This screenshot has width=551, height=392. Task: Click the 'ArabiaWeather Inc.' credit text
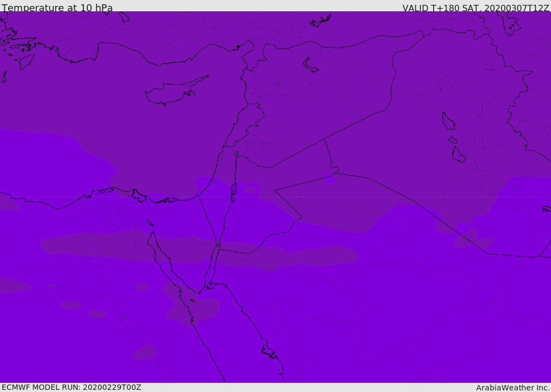tap(513, 388)
